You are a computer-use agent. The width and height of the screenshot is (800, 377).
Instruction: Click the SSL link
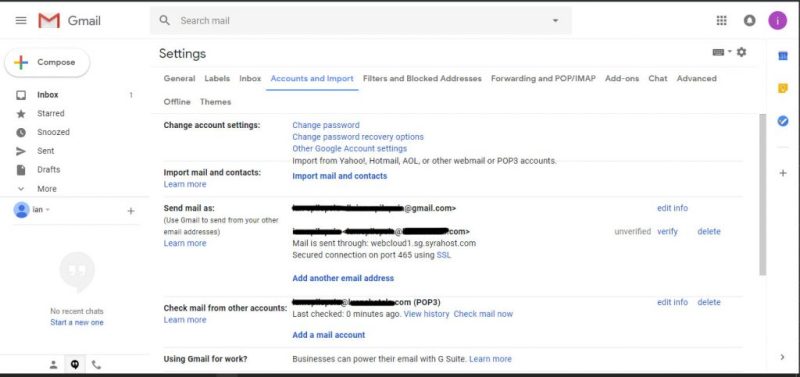pyautogui.click(x=444, y=255)
